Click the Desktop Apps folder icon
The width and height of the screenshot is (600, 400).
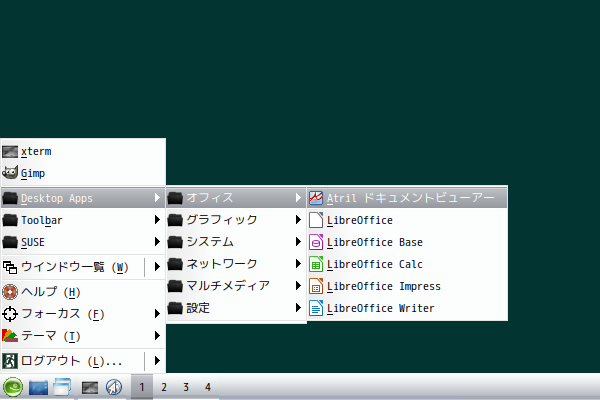[10, 198]
